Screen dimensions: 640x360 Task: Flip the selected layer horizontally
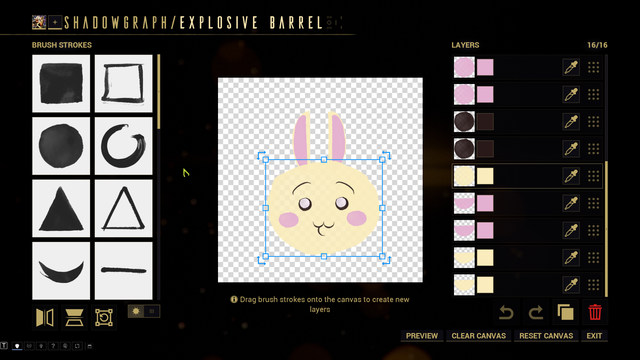[45, 318]
